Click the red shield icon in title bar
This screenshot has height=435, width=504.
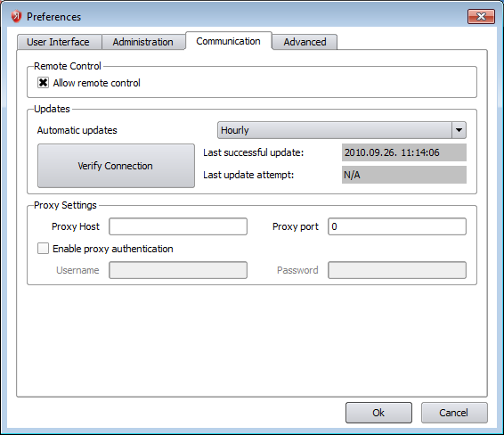pos(16,16)
